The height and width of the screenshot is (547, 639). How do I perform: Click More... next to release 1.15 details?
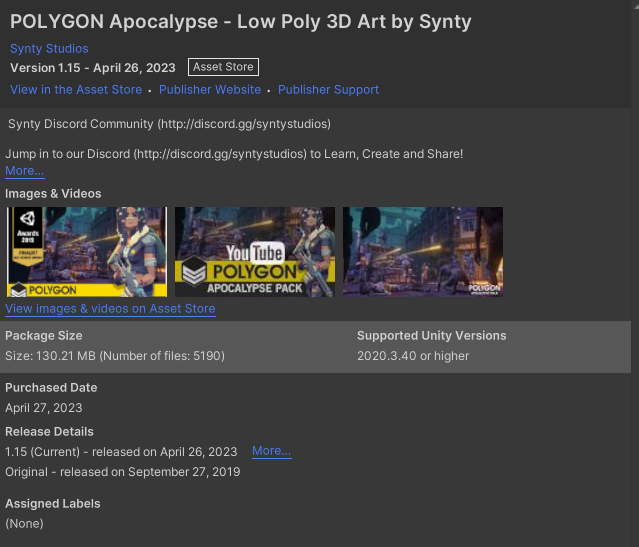pyautogui.click(x=271, y=451)
